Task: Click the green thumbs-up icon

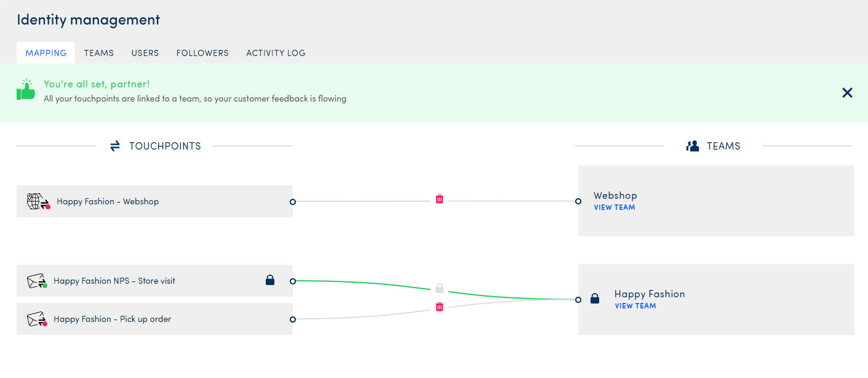Action: tap(26, 90)
